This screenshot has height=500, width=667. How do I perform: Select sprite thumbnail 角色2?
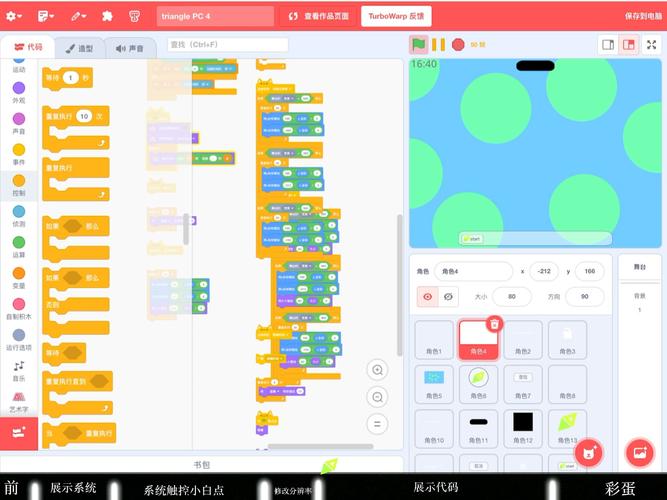pos(523,340)
